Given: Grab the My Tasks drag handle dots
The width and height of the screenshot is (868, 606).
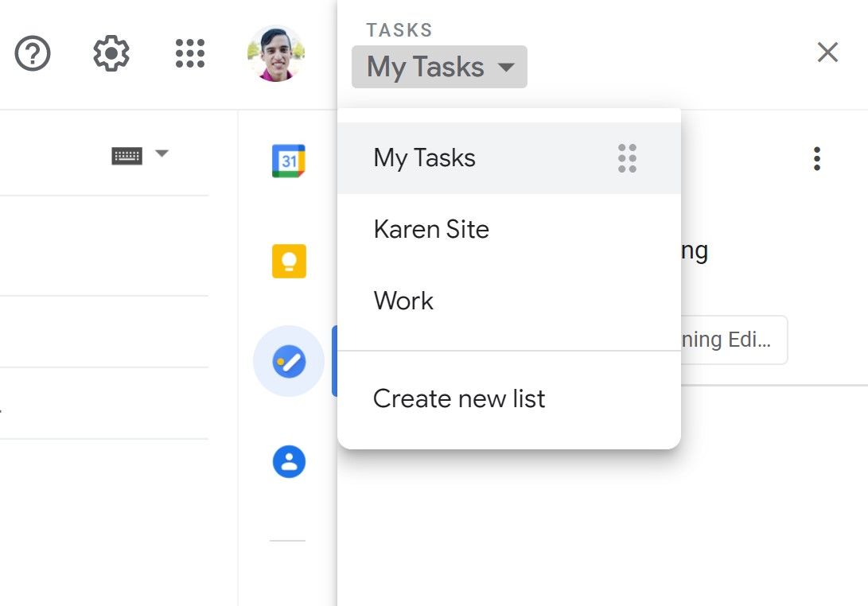Looking at the screenshot, I should (x=627, y=157).
